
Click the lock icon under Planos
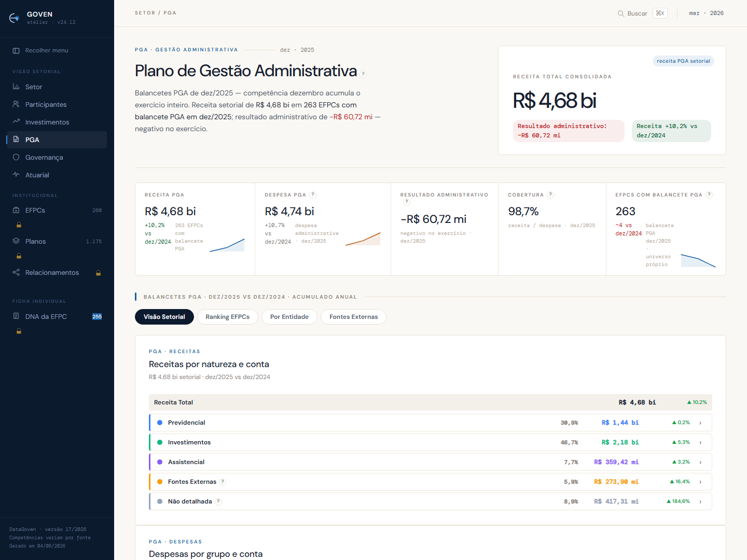[19, 256]
